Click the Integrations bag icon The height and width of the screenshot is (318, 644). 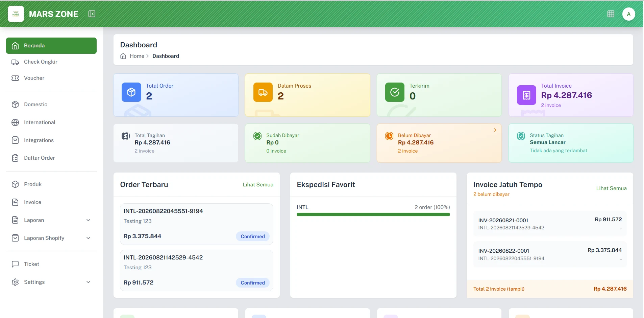15,140
